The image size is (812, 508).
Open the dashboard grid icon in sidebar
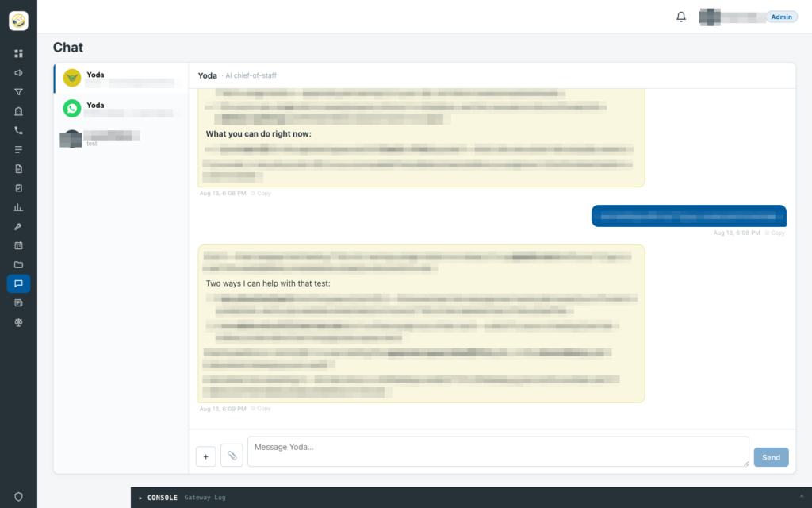point(19,53)
